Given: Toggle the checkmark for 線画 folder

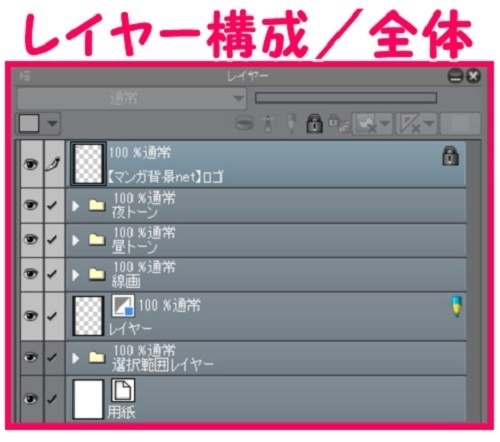Looking at the screenshot, I should pos(52,274).
